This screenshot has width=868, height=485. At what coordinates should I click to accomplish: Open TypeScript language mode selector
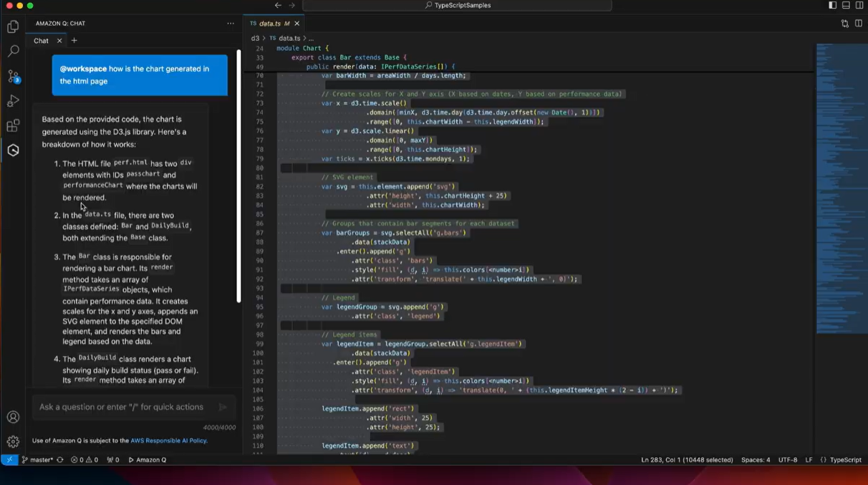845,460
